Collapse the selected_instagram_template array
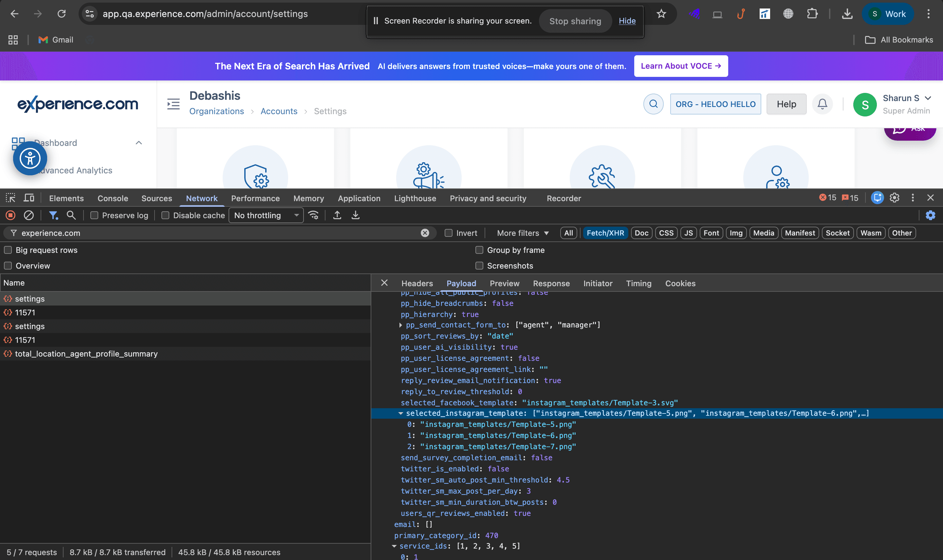Viewport: 943px width, 560px height. 401,413
